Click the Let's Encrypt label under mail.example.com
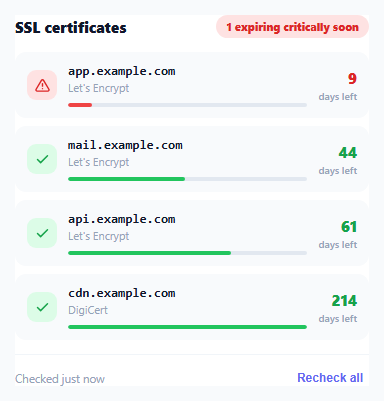 (x=99, y=162)
